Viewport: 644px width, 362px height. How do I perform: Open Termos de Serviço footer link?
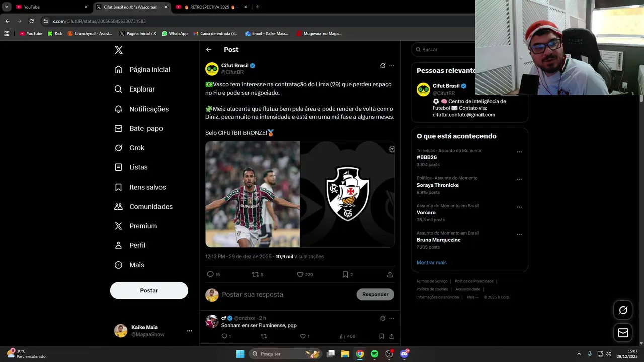click(432, 281)
